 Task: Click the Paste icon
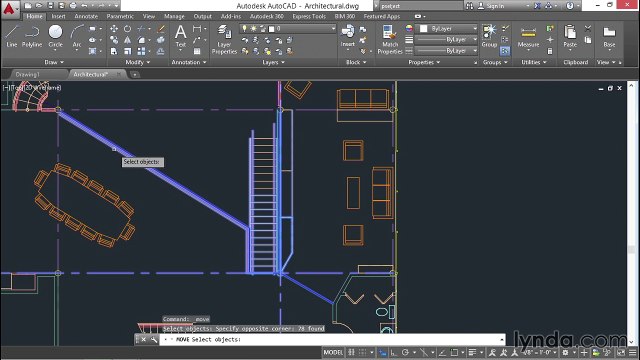point(570,36)
